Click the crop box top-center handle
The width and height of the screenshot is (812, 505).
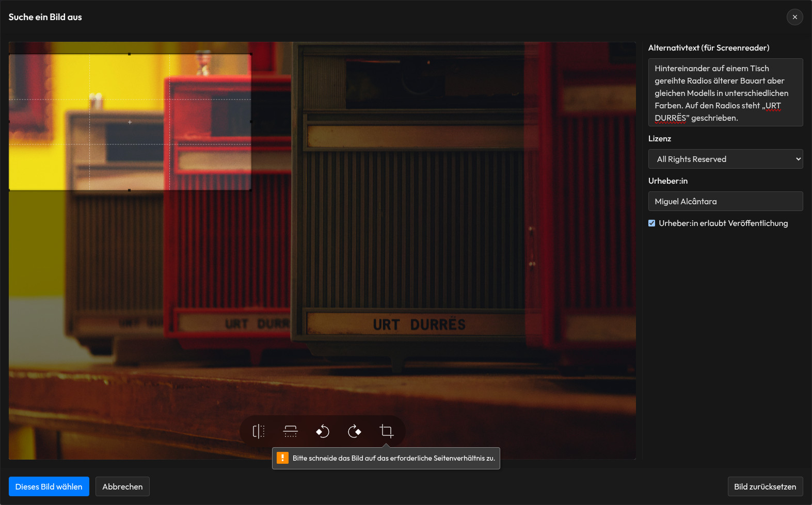[x=130, y=54]
